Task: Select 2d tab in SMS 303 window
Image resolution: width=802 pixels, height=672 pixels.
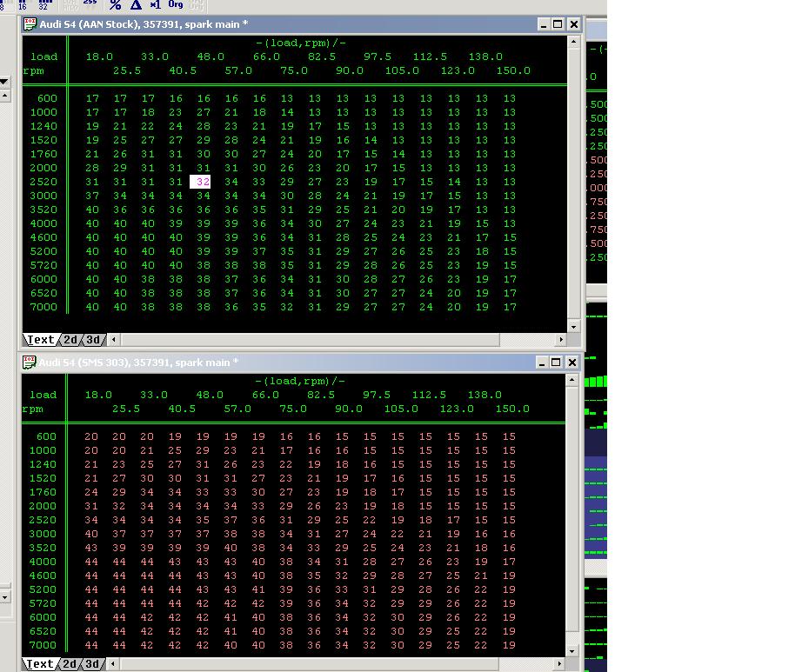Action: tap(70, 664)
